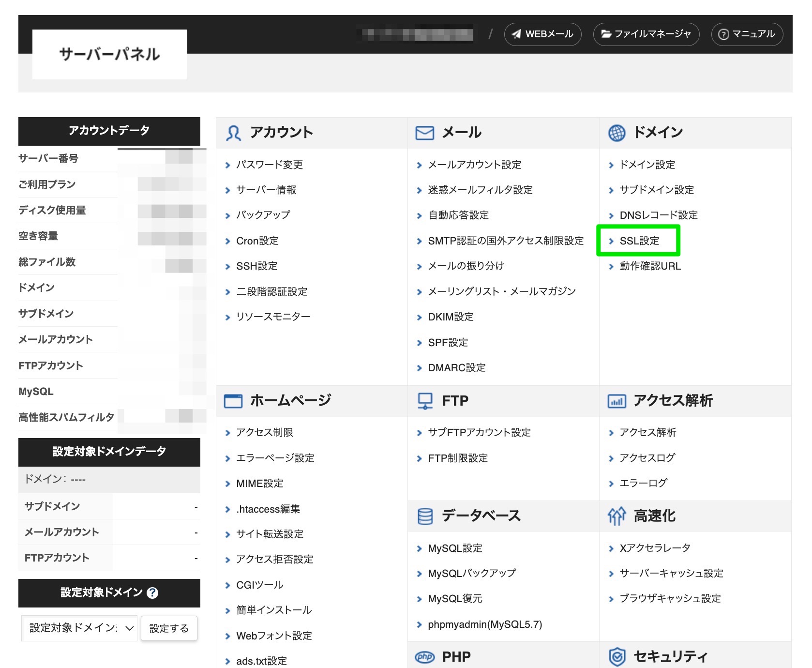This screenshot has width=812, height=668.
Task: Open the ファイルマネージャ button
Action: click(x=646, y=34)
